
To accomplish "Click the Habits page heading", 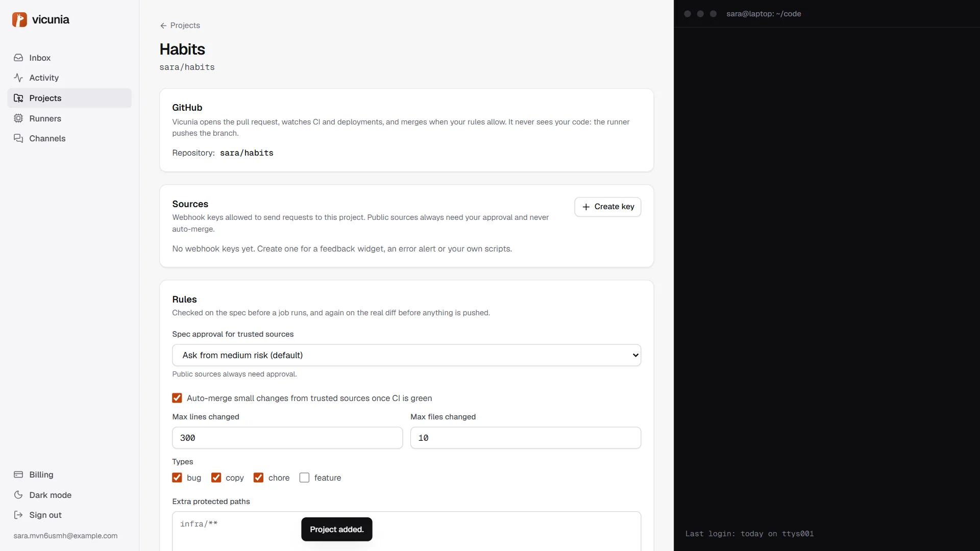I will coord(182,49).
